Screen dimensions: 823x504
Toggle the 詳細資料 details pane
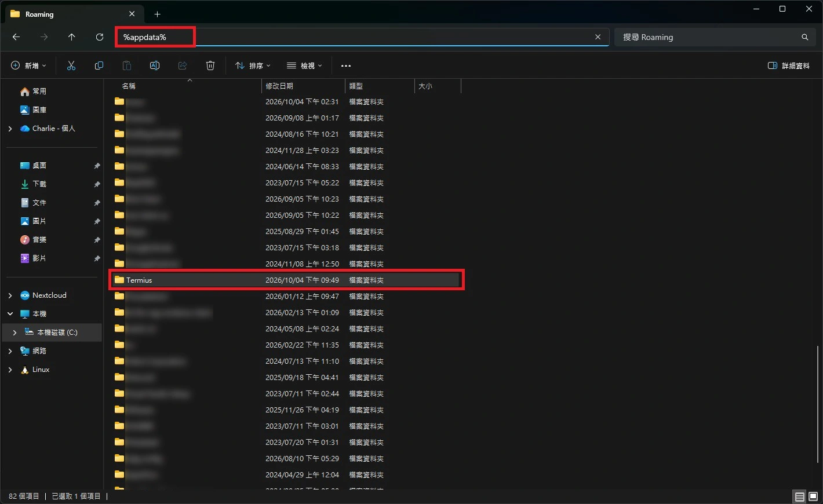(788, 66)
